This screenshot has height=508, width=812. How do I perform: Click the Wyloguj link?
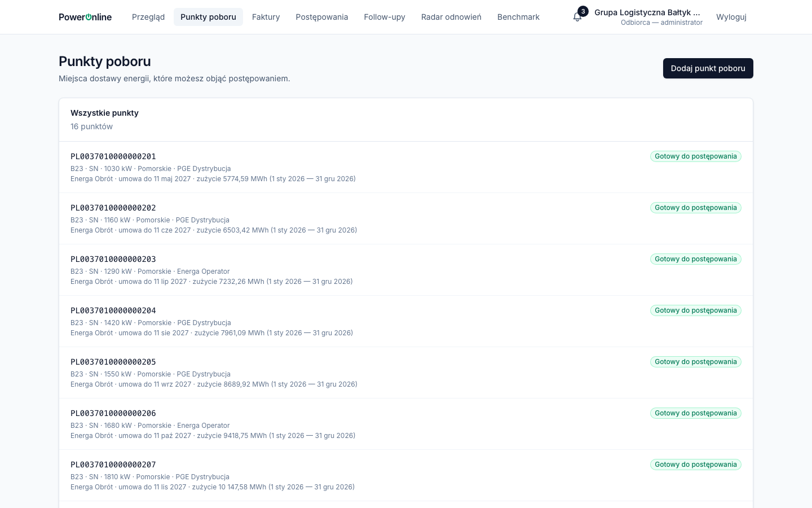(731, 17)
